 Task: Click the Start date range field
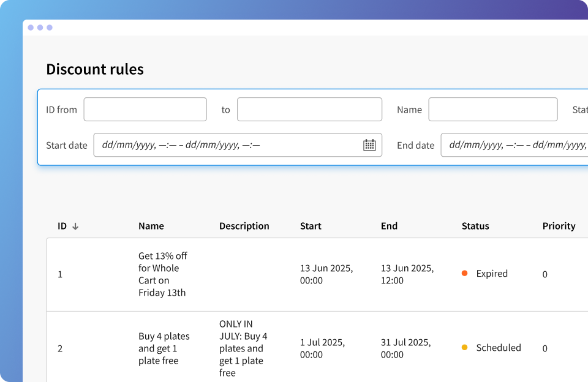click(x=238, y=144)
